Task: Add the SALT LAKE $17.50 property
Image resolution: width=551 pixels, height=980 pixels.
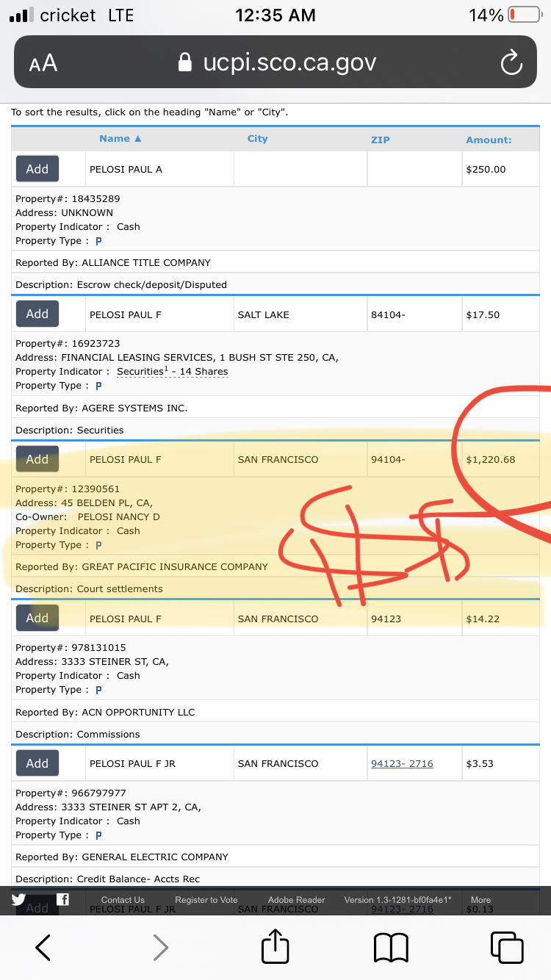Action: pos(37,314)
